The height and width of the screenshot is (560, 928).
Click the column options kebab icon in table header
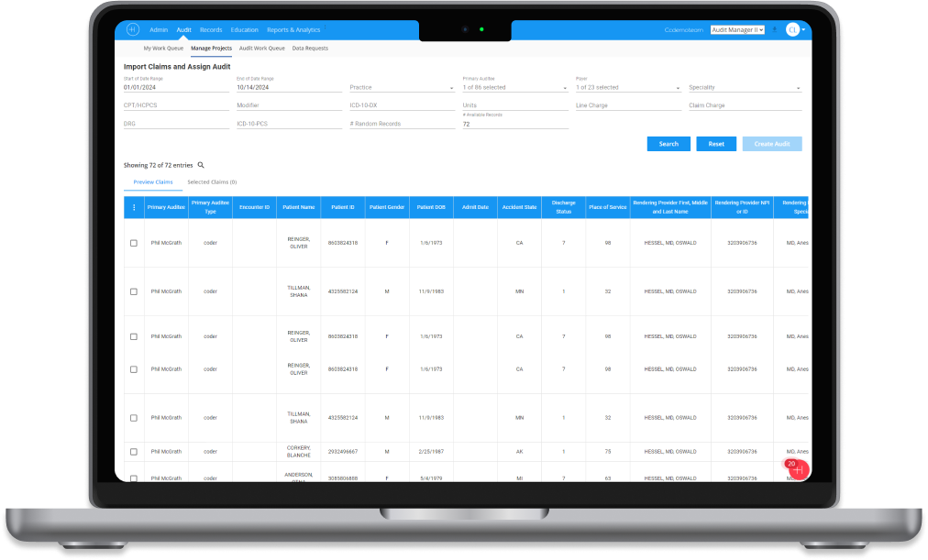point(134,207)
